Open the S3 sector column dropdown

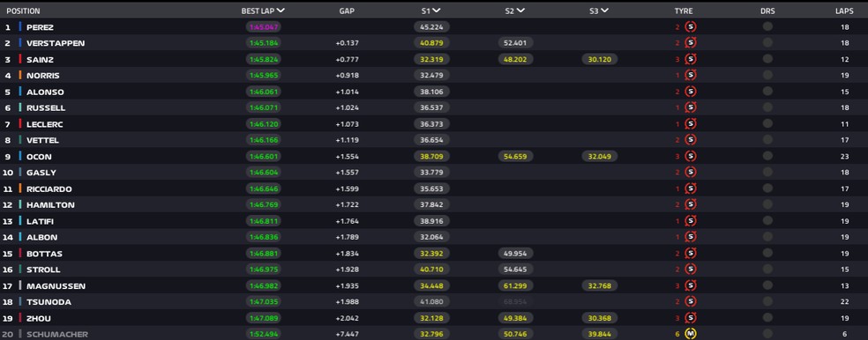click(x=604, y=11)
